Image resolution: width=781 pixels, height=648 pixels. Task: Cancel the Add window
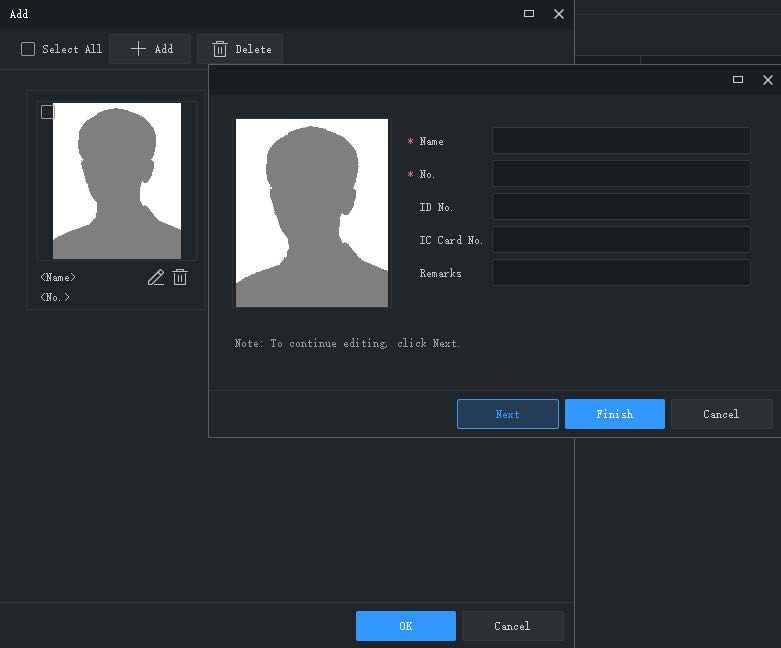pos(512,626)
